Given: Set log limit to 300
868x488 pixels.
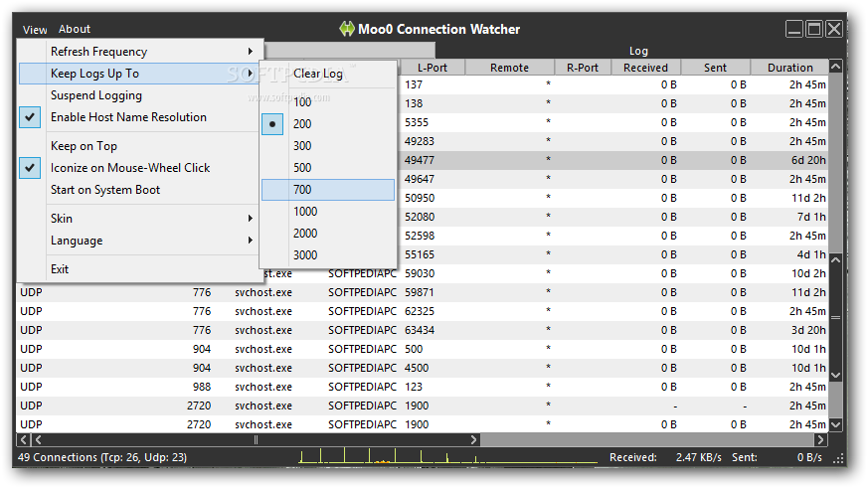Looking at the screenshot, I should (328, 146).
